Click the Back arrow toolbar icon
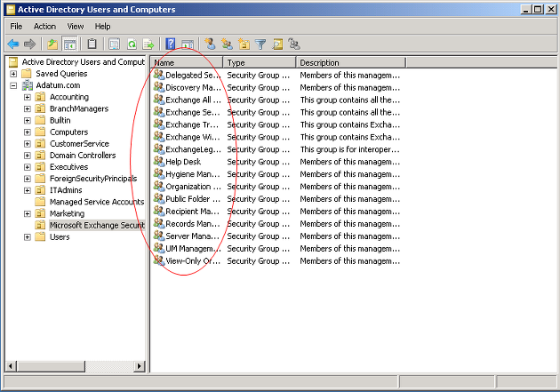This screenshot has width=560, height=392. 13,44
